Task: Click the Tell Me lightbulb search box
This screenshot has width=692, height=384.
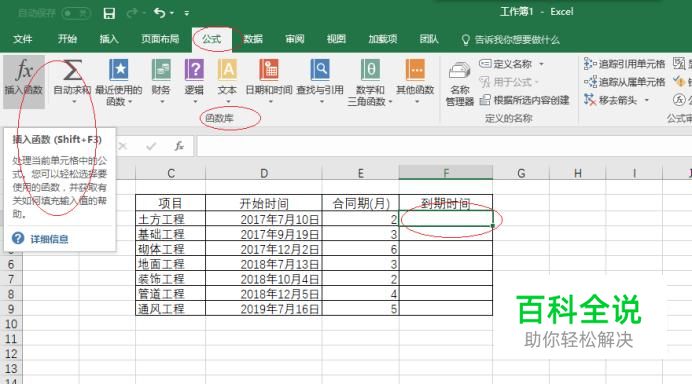Action: pyautogui.click(x=511, y=40)
